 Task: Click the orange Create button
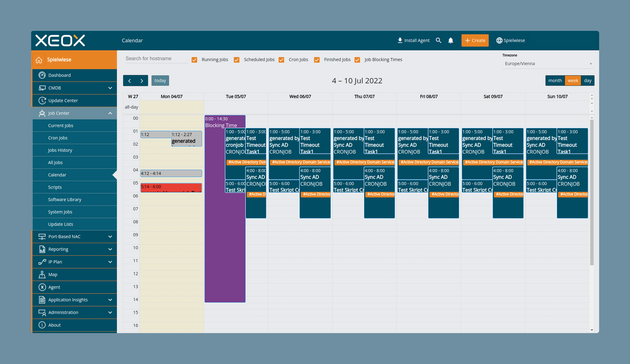tap(475, 40)
